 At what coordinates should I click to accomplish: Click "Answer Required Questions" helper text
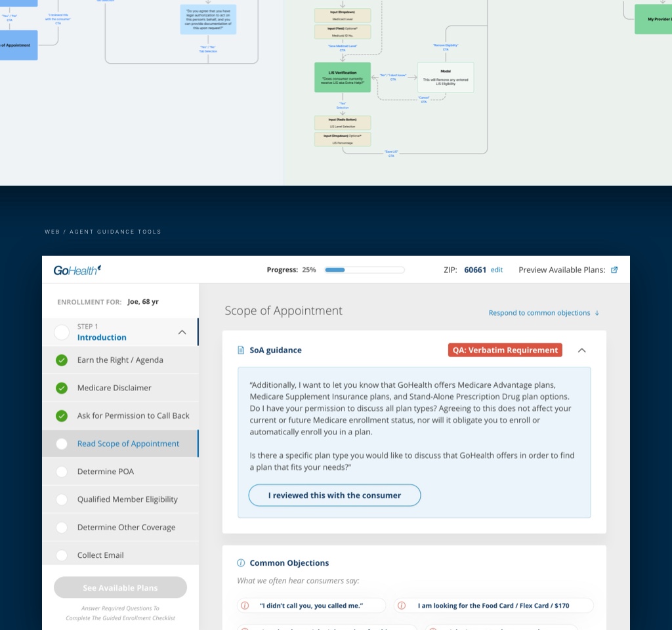tap(121, 614)
